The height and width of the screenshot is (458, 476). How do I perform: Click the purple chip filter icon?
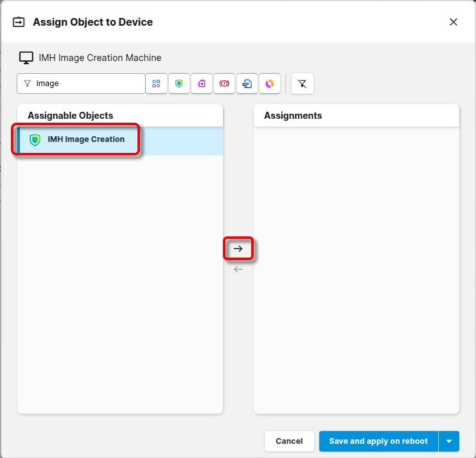[202, 84]
